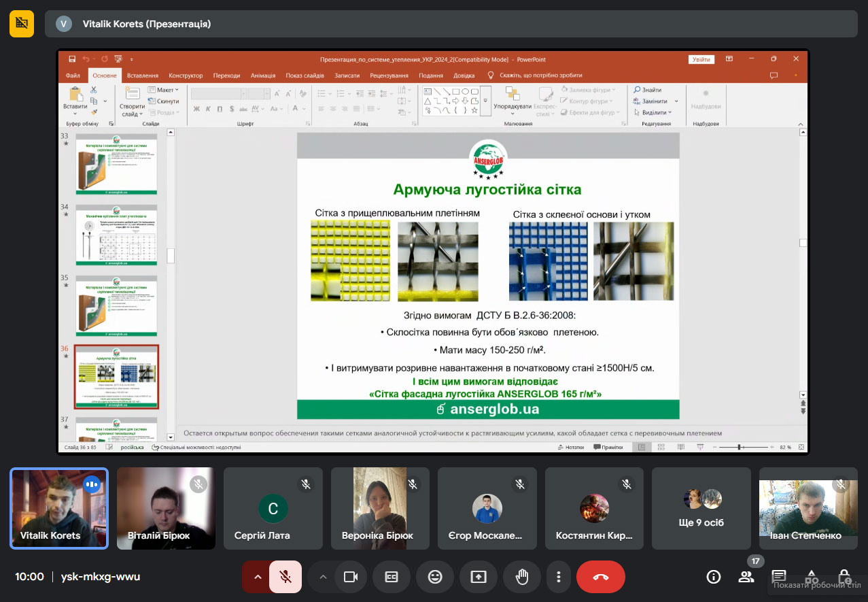The image size is (868, 602).
Task: Select the Сергій Лата participant tile
Action: point(273,508)
